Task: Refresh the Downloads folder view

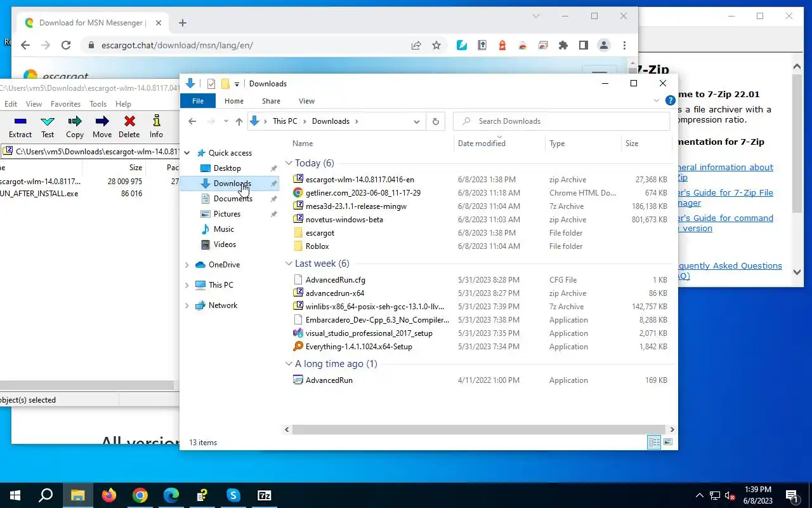Action: pos(435,121)
